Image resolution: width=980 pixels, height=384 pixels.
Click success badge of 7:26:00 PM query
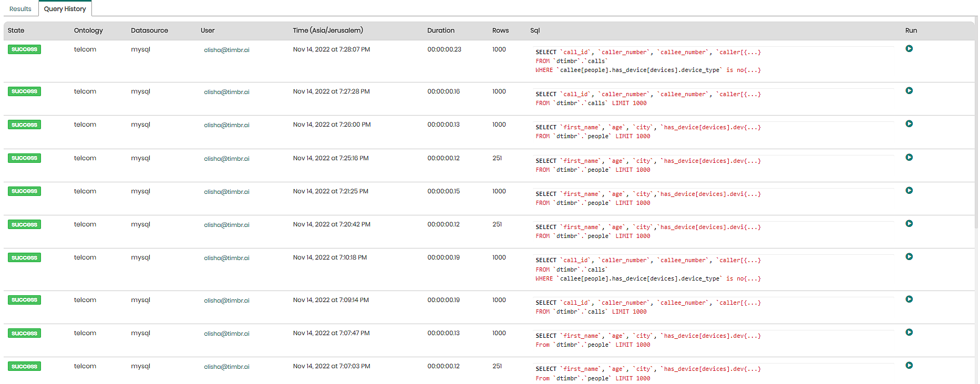pyautogui.click(x=24, y=124)
